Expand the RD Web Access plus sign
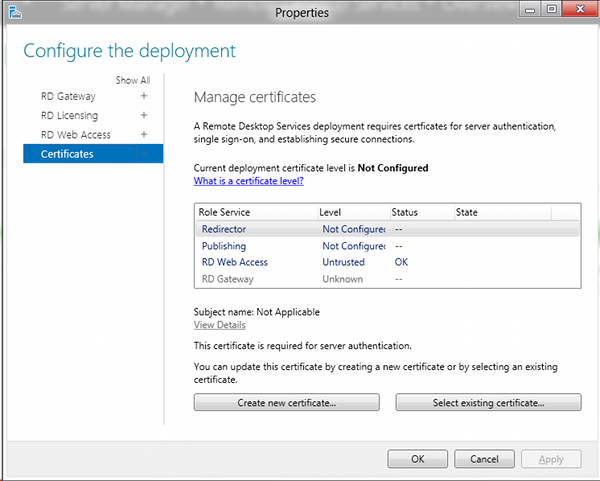Screen dimensions: 600x481 pos(144,134)
